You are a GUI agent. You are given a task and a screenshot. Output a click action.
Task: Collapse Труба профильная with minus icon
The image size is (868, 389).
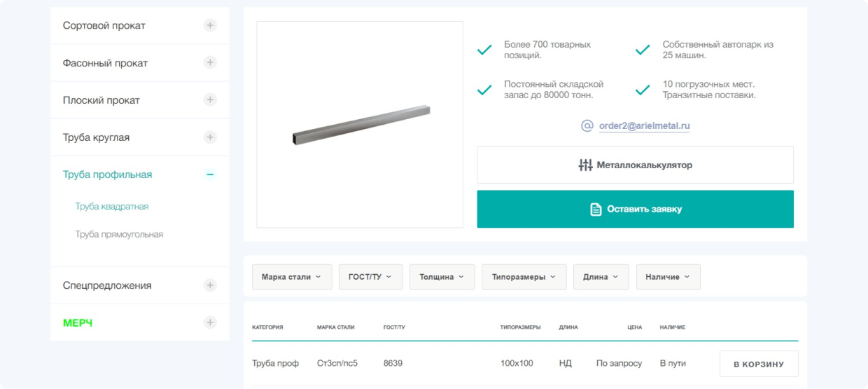(x=210, y=175)
